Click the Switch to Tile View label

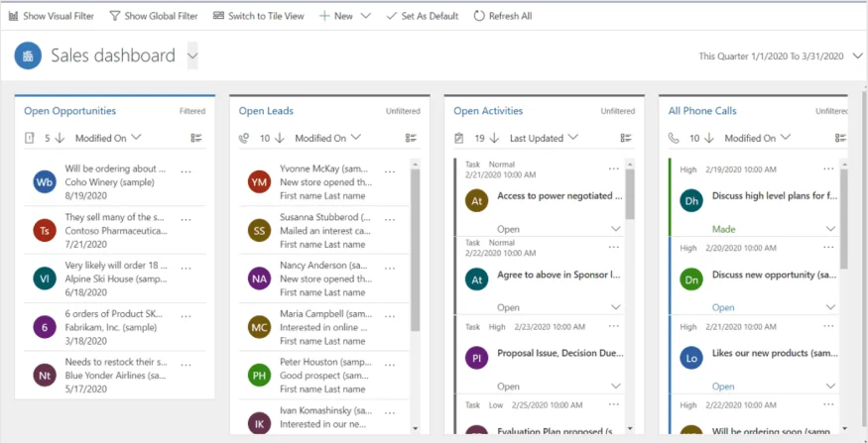coord(266,16)
